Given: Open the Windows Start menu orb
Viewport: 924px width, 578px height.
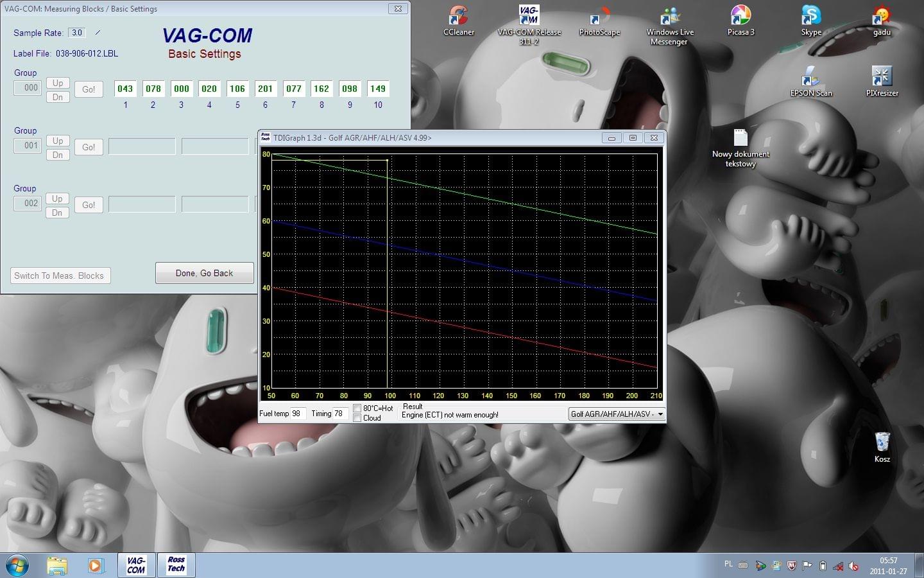Looking at the screenshot, I should pos(18,565).
